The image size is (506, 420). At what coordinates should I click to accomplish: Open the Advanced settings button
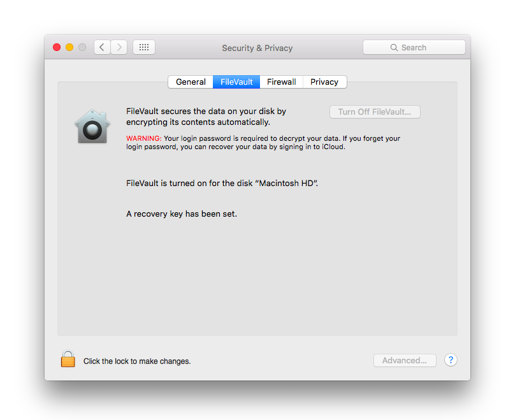(x=404, y=360)
